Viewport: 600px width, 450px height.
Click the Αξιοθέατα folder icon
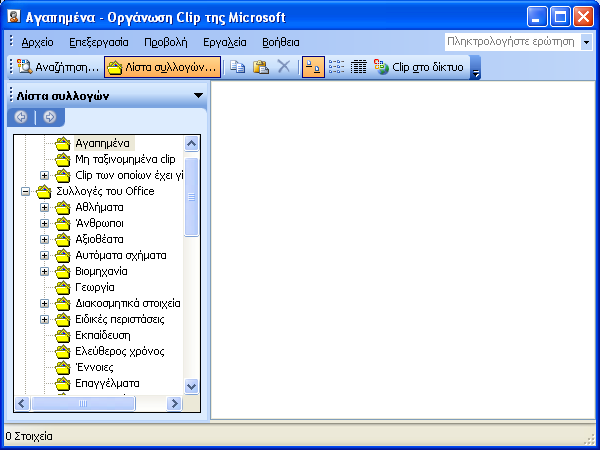click(x=63, y=240)
